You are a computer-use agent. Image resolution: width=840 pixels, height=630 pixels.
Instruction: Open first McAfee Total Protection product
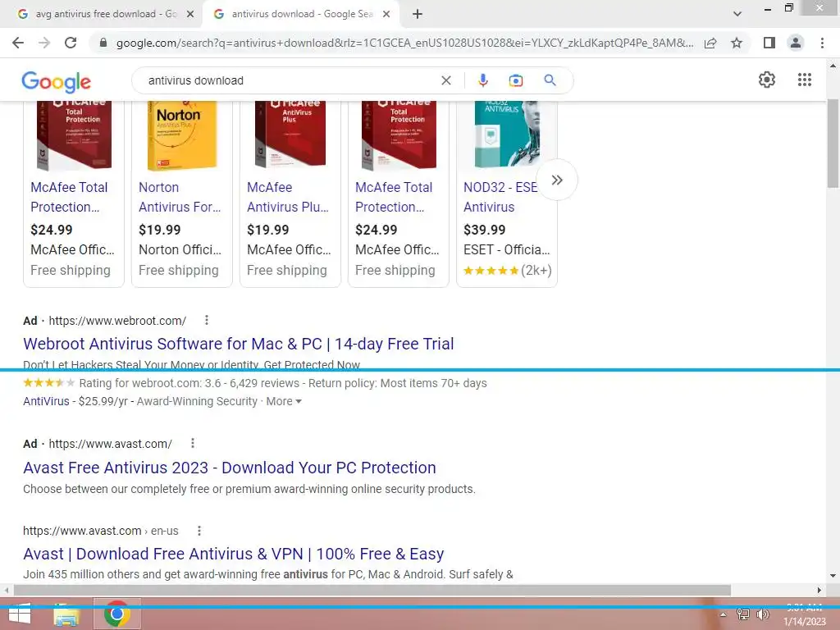pyautogui.click(x=69, y=197)
